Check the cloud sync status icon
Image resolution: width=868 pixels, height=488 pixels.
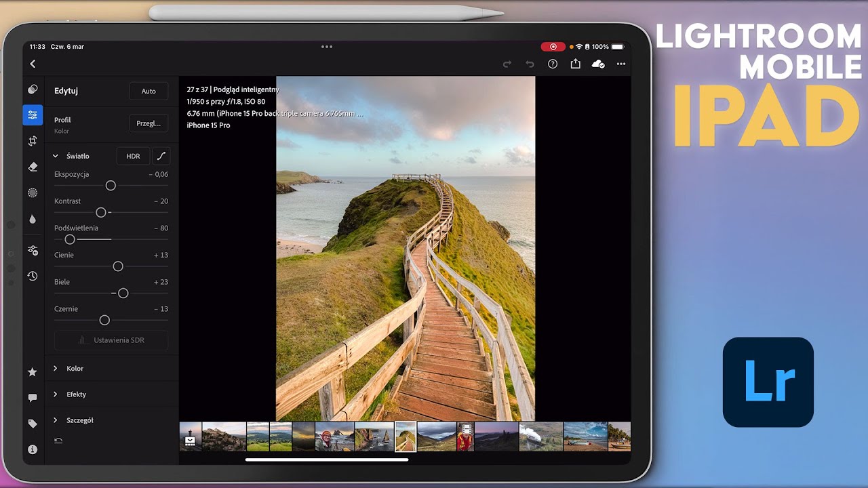[598, 64]
